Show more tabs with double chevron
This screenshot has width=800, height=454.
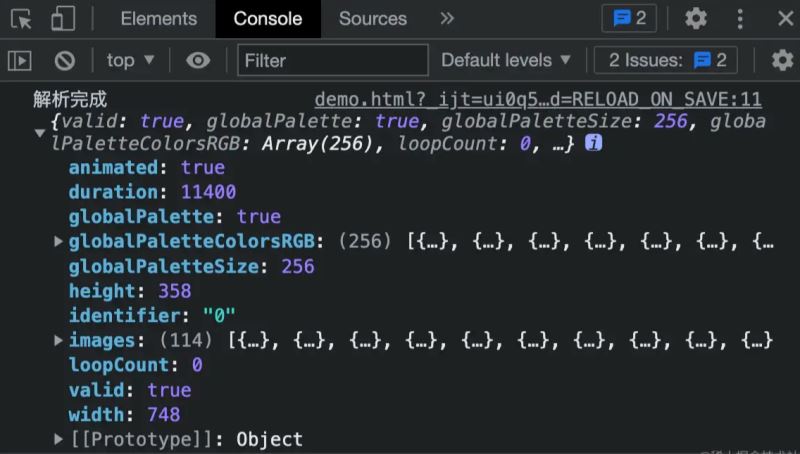point(447,19)
